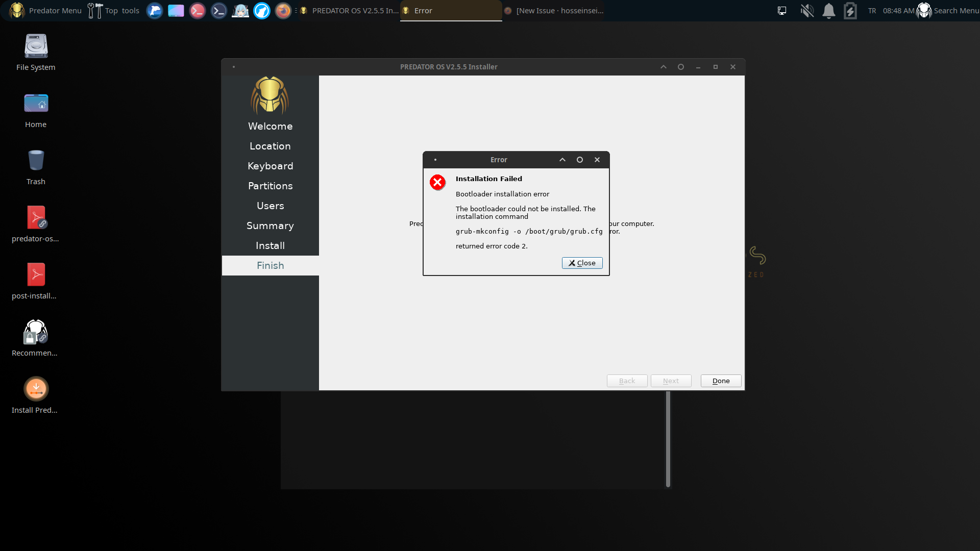The image size is (980, 551).
Task: Open the LibreWolf browser from the taskbar
Action: pos(262,10)
